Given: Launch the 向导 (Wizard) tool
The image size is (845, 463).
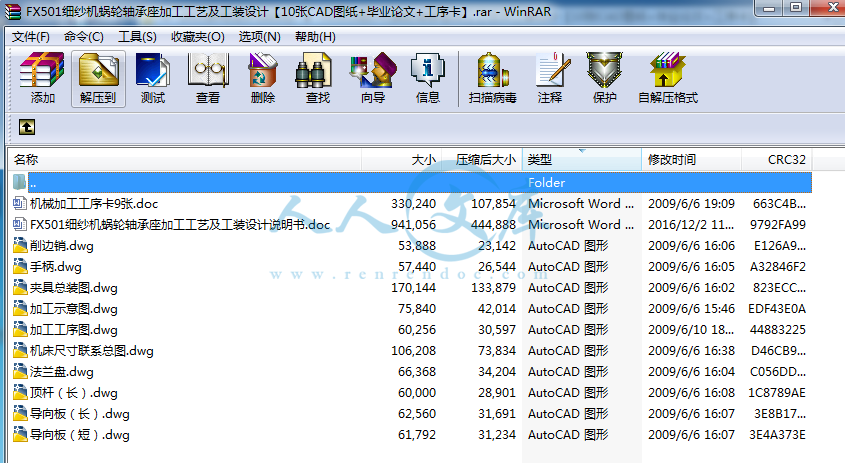Looking at the screenshot, I should [373, 70].
